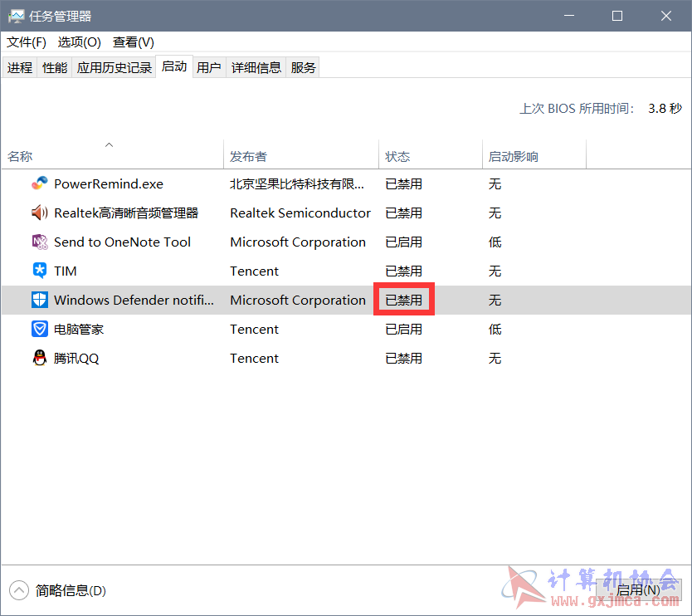Screen dimensions: 692x616
Task: Click the Task Manager title bar icon
Action: (x=17, y=17)
